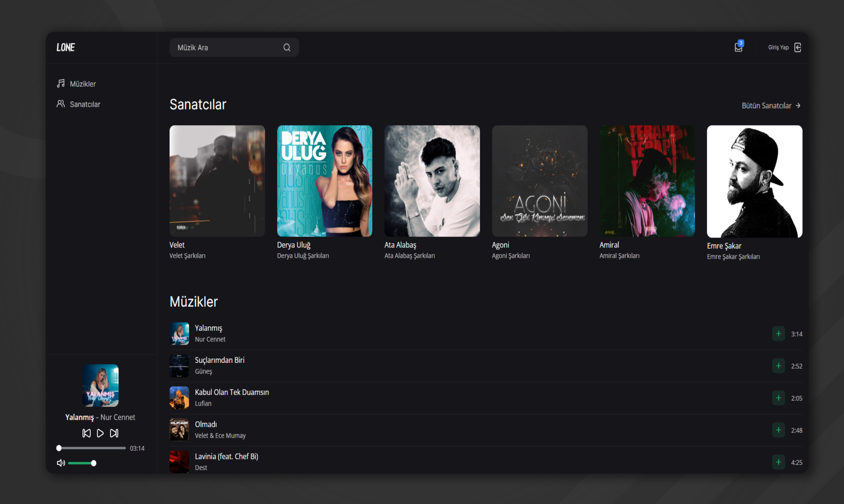Skip to next track
The image size is (844, 504).
pos(114,433)
